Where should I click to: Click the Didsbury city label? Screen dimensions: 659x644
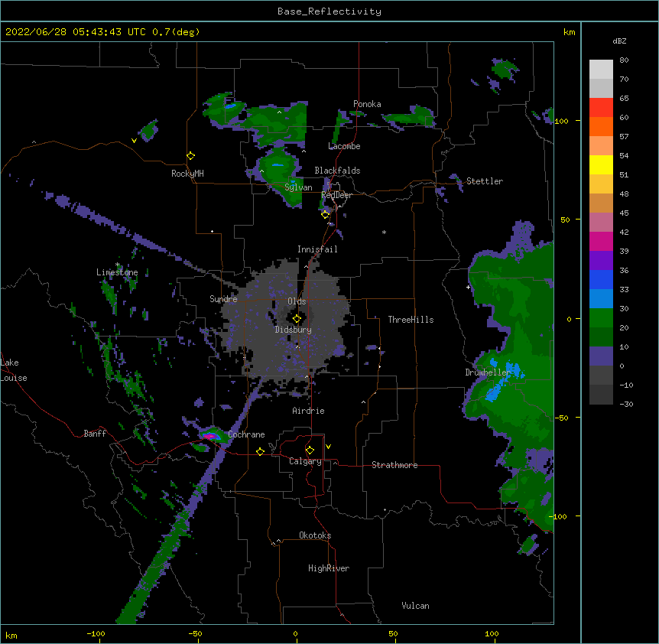click(x=294, y=330)
